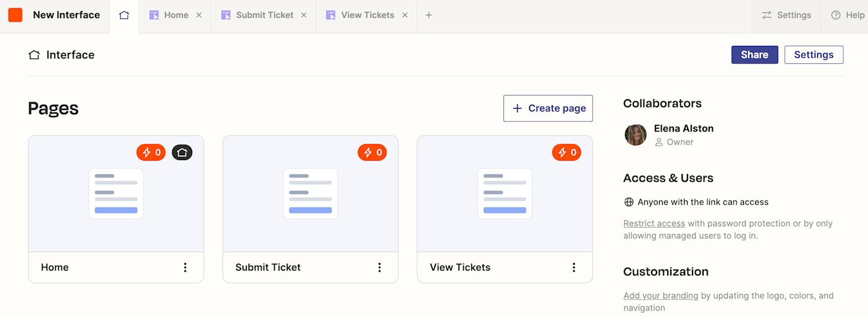Click the blue Share button
The image size is (868, 317).
pyautogui.click(x=755, y=55)
